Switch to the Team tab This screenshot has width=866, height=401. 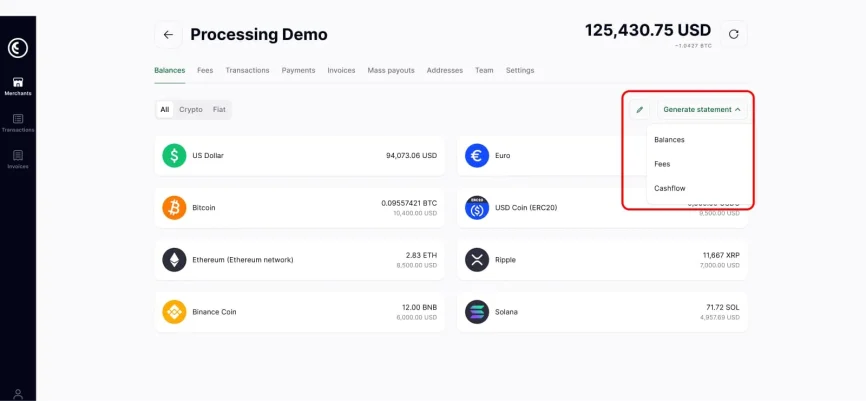[x=484, y=71]
